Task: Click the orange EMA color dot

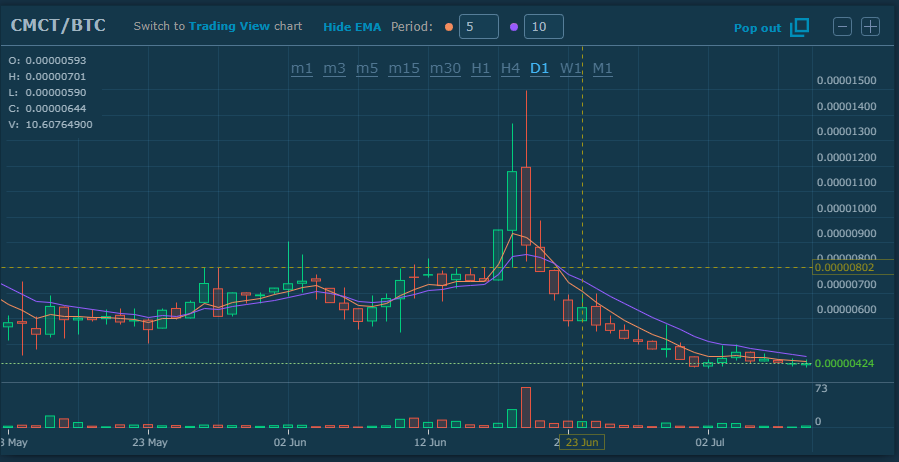Action: (447, 27)
